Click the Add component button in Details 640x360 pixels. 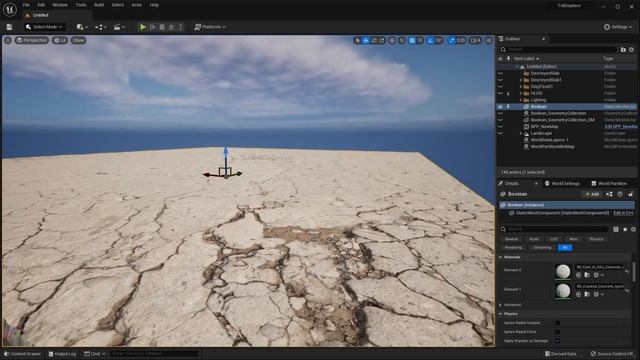point(592,194)
